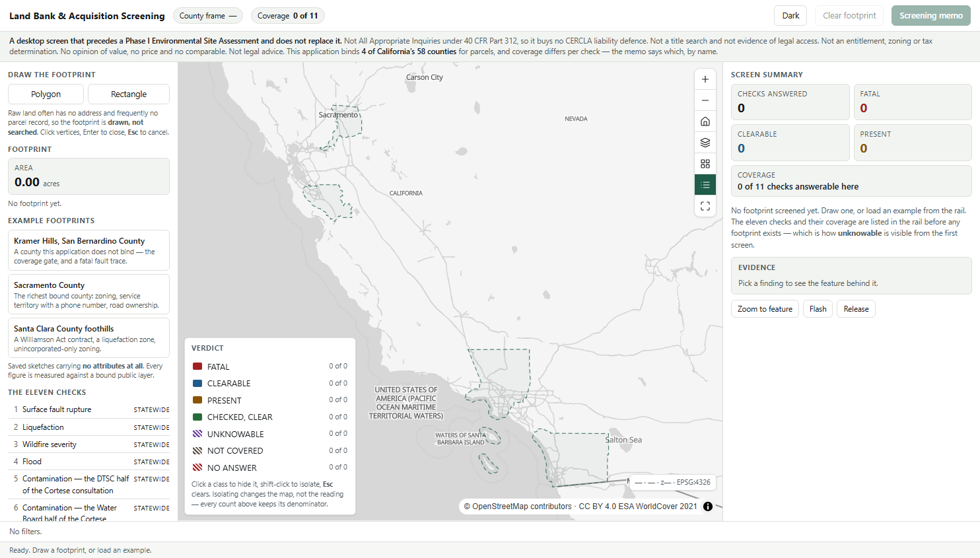980x558 pixels.
Task: Switch the map to fullscreen
Action: [705, 206]
